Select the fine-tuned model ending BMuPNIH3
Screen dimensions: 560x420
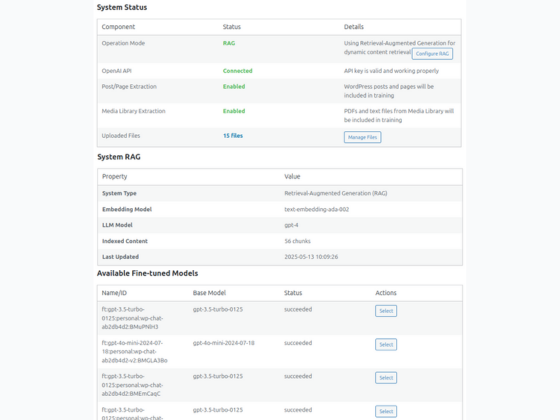tap(386, 311)
